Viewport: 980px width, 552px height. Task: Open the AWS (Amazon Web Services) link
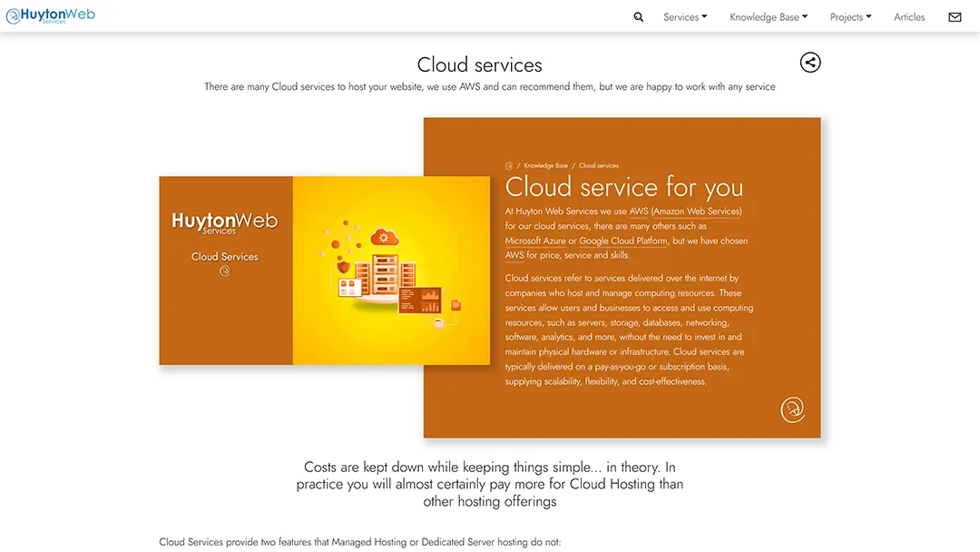686,211
